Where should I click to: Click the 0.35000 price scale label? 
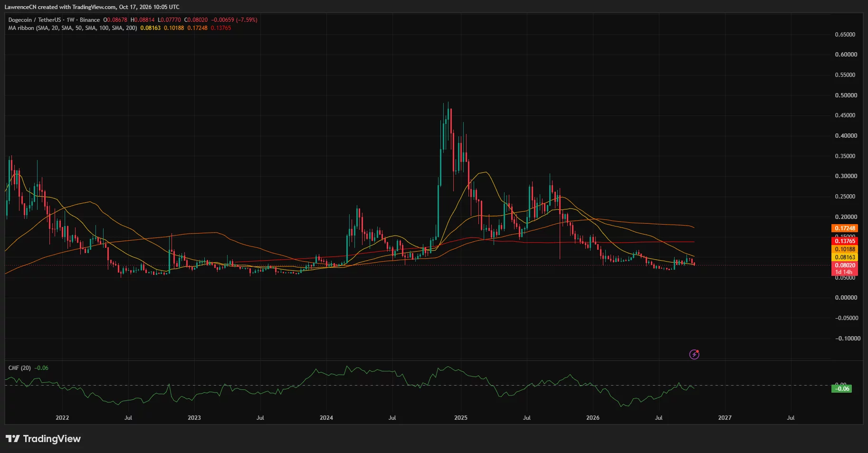coord(846,156)
